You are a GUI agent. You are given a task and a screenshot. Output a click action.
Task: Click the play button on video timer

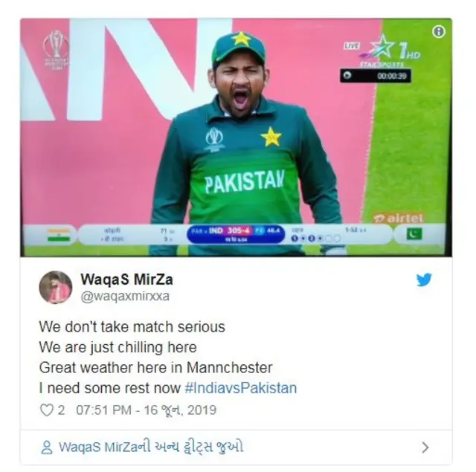[347, 75]
